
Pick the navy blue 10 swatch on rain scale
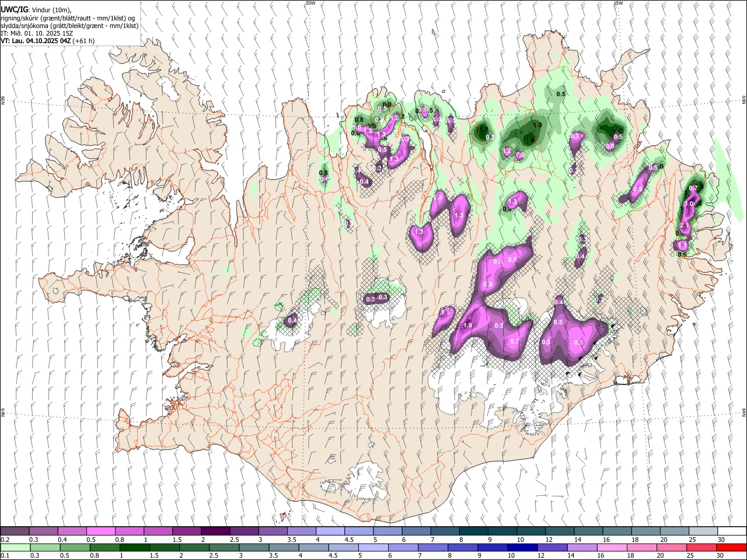521,547
